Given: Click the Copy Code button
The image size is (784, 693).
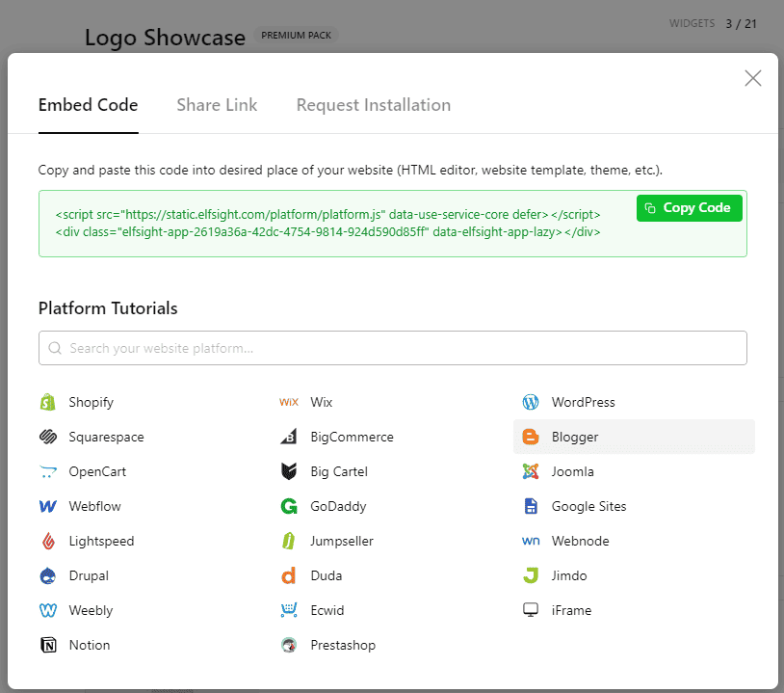Looking at the screenshot, I should (689, 208).
